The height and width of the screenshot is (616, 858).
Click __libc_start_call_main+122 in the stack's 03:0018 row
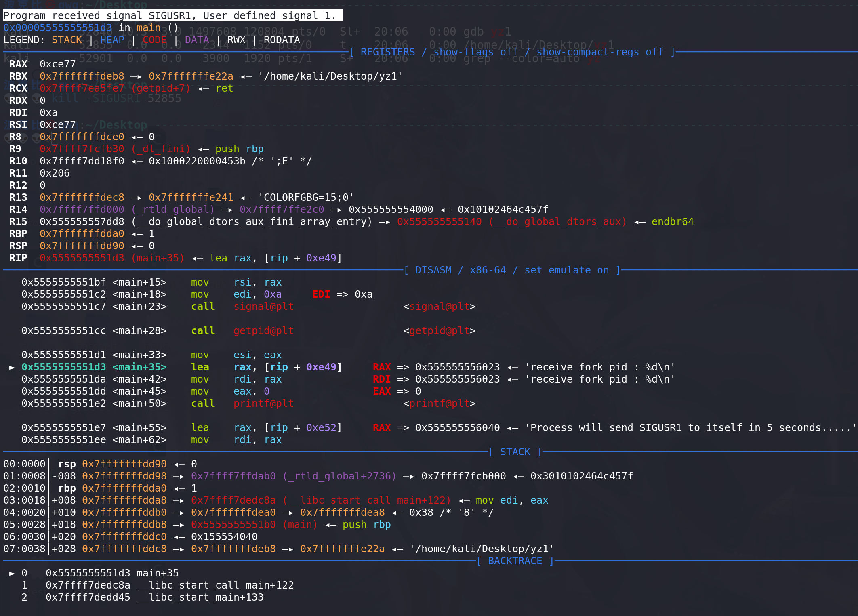point(367,500)
